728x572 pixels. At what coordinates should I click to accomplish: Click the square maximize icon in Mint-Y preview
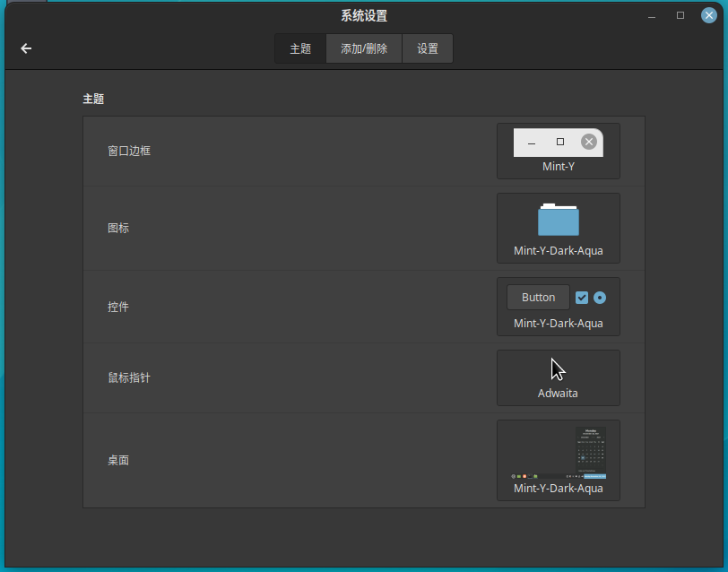(560, 142)
